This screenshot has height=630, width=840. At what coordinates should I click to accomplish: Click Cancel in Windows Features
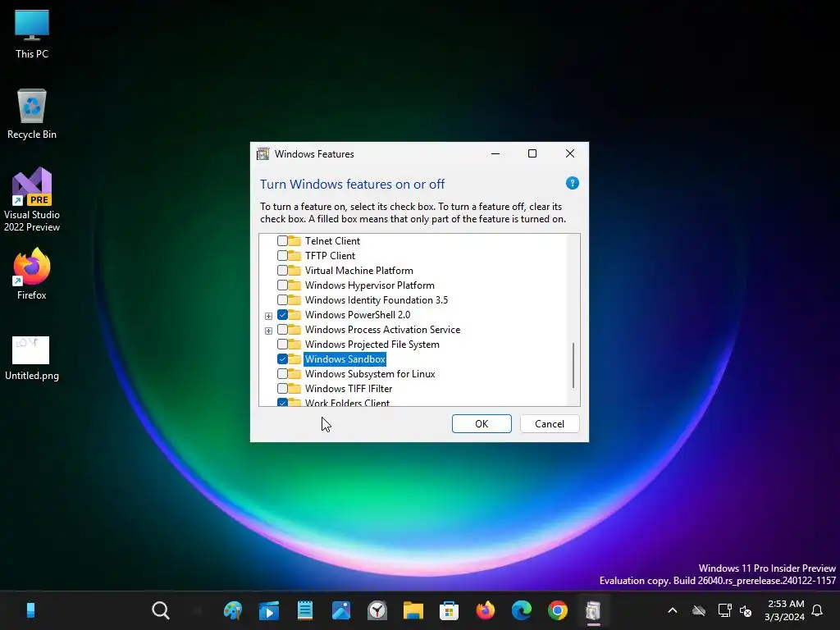(550, 424)
